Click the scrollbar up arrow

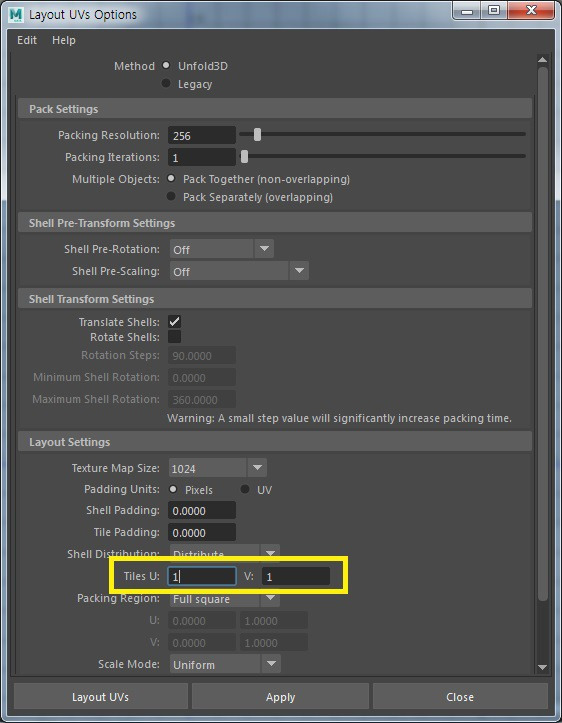543,59
